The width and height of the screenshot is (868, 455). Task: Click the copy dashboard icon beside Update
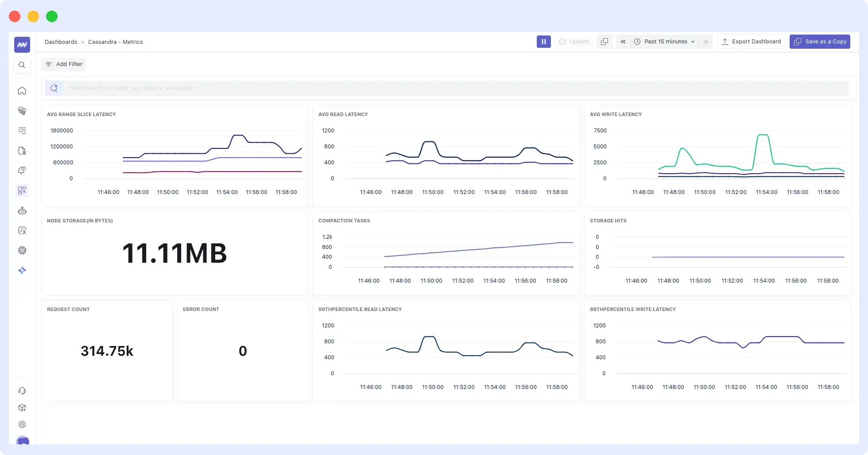point(604,41)
